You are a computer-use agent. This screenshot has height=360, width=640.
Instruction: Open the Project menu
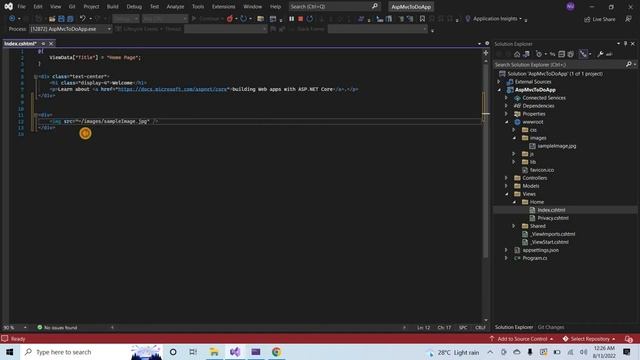pos(91,7)
